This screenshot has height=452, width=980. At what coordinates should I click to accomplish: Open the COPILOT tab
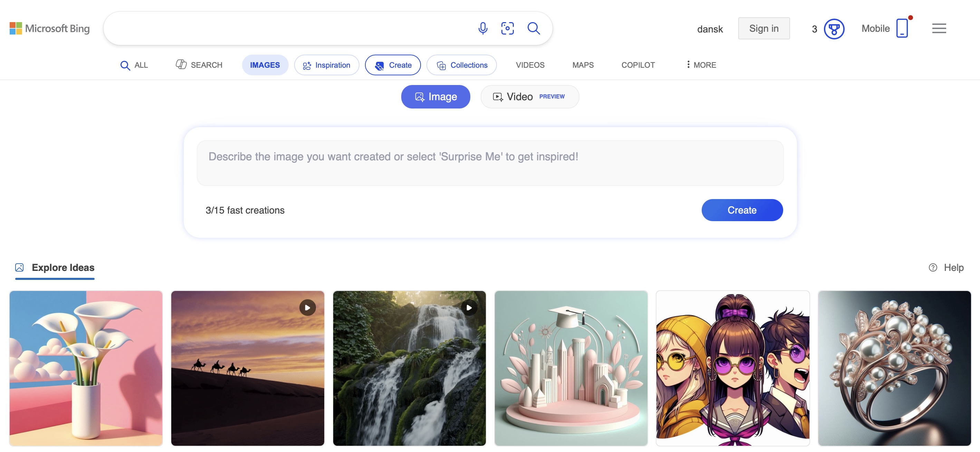pos(638,65)
